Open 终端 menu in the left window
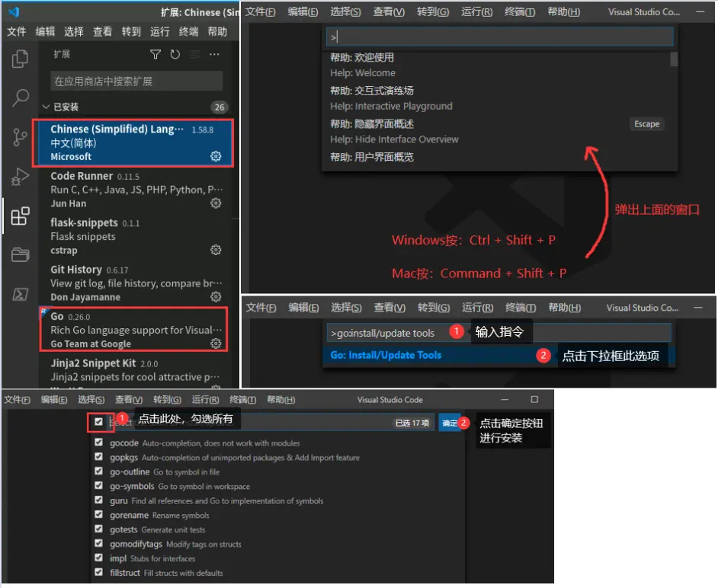718x588 pixels. [x=189, y=31]
